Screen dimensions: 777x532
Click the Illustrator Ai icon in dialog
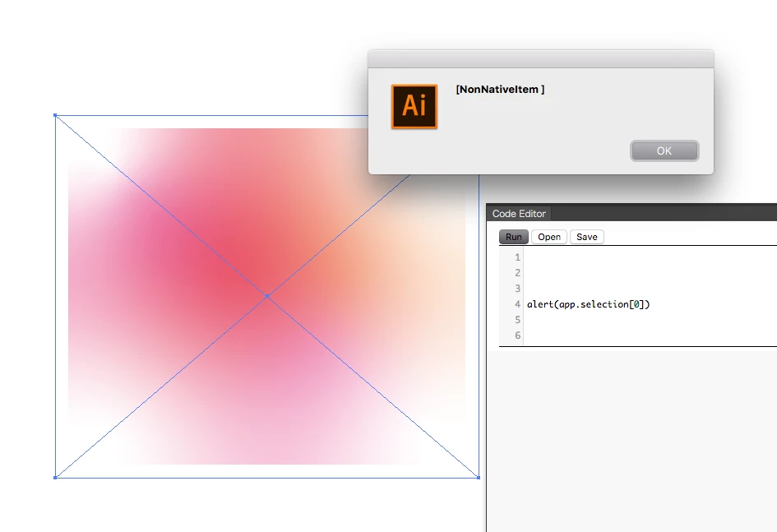click(414, 107)
